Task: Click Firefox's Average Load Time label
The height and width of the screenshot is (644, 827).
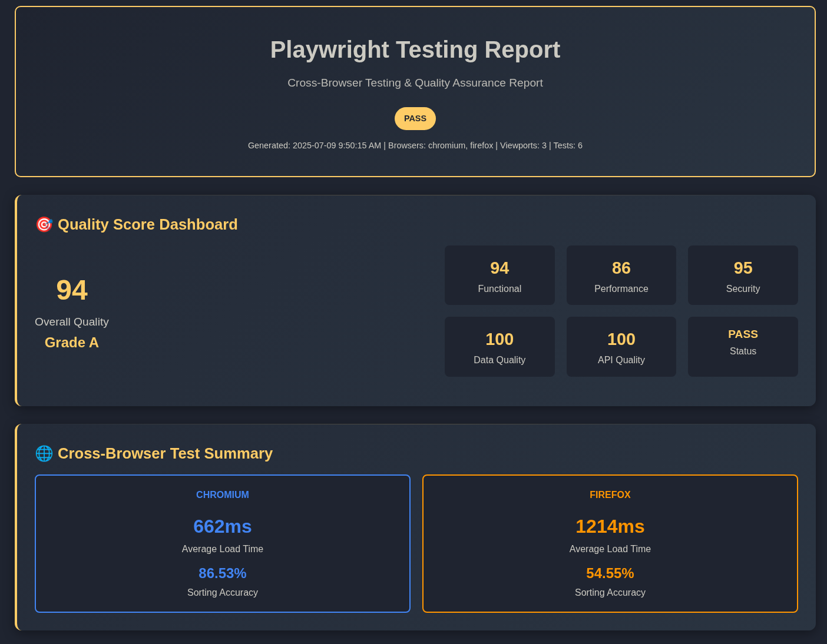Action: click(x=610, y=549)
